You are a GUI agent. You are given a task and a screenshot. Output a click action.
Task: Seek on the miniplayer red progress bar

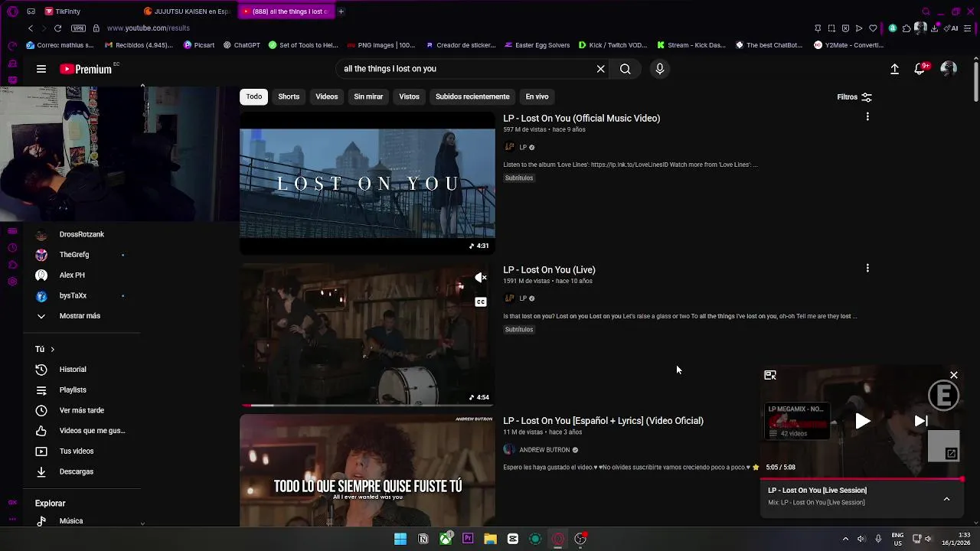click(x=862, y=479)
